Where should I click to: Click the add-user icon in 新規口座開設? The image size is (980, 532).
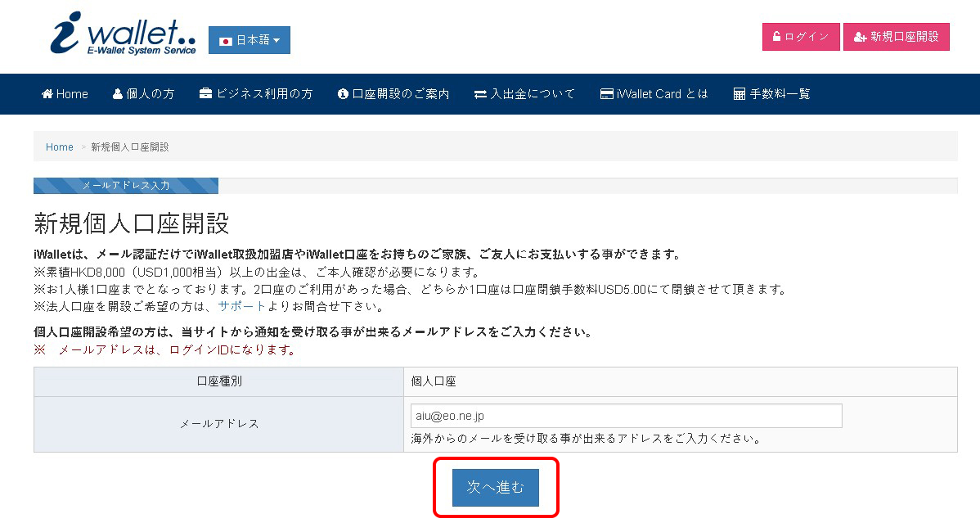(860, 37)
